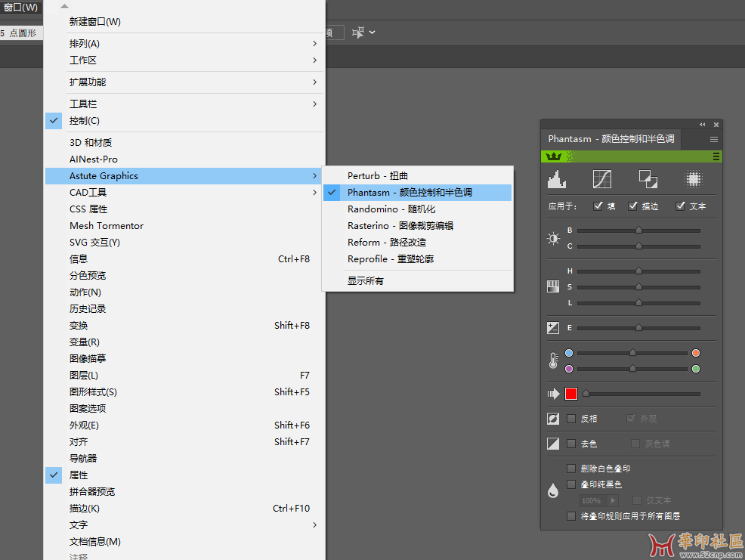The image size is (745, 560).
Task: Click the red shift-to color swatch
Action: (x=571, y=394)
